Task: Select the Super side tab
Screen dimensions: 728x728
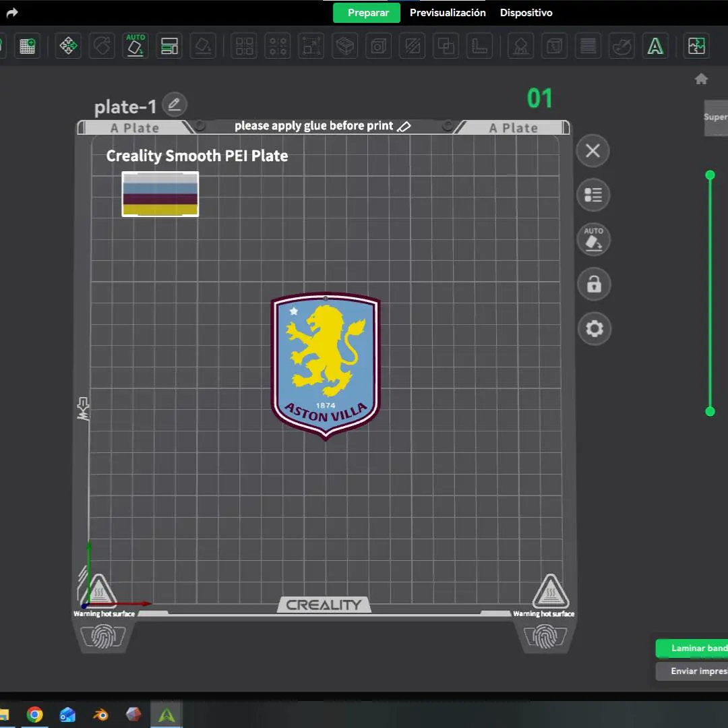Action: point(716,117)
